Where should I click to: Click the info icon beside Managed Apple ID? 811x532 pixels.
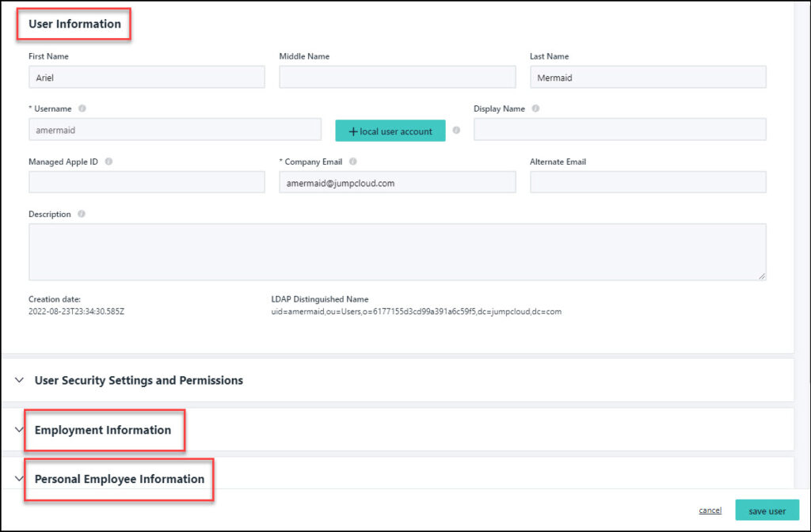coord(109,161)
